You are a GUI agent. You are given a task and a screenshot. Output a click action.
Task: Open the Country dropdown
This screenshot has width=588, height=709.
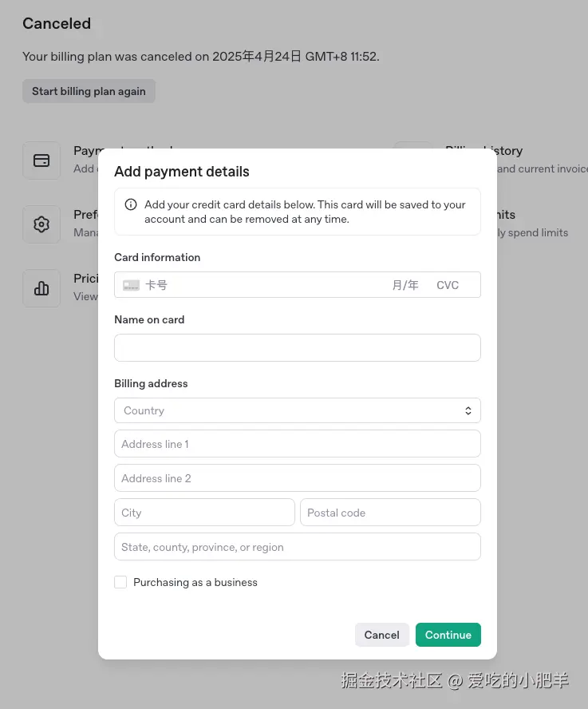coord(287,410)
